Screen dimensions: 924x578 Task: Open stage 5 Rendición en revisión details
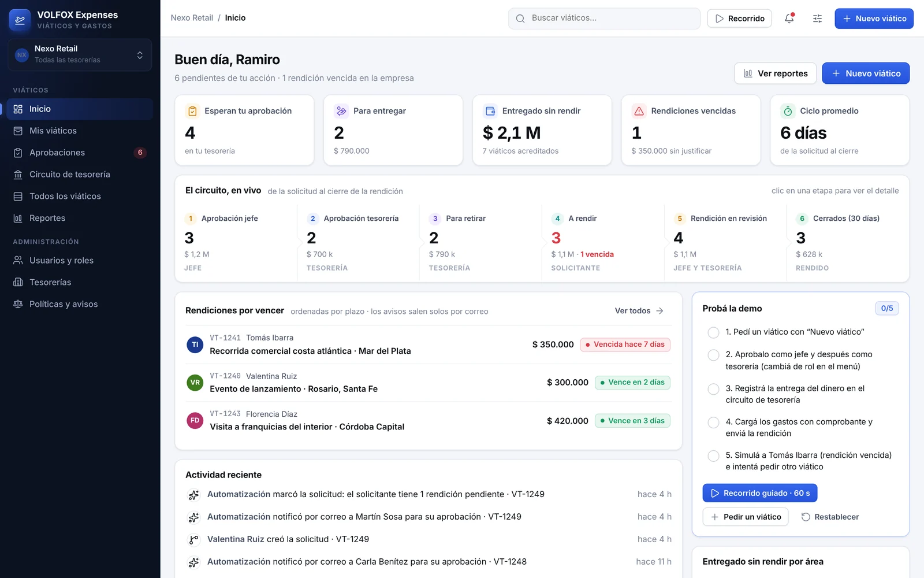point(725,243)
